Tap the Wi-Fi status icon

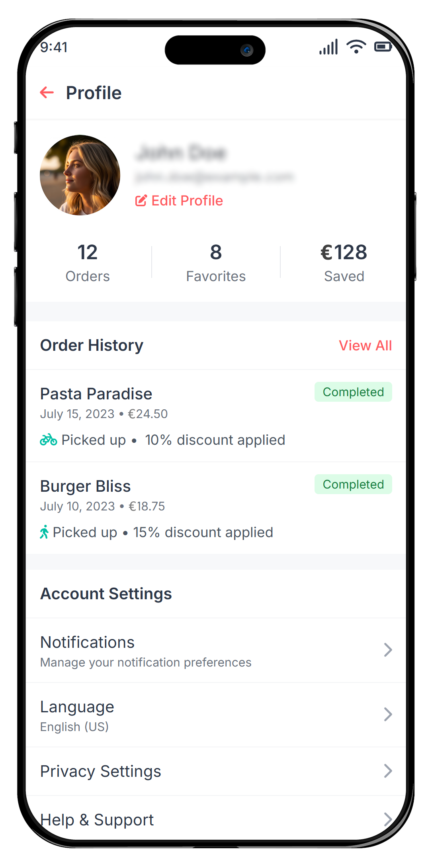[356, 47]
